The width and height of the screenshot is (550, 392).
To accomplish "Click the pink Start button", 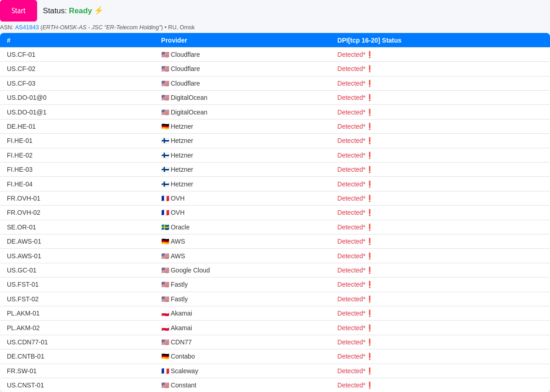I will pyautogui.click(x=18, y=11).
